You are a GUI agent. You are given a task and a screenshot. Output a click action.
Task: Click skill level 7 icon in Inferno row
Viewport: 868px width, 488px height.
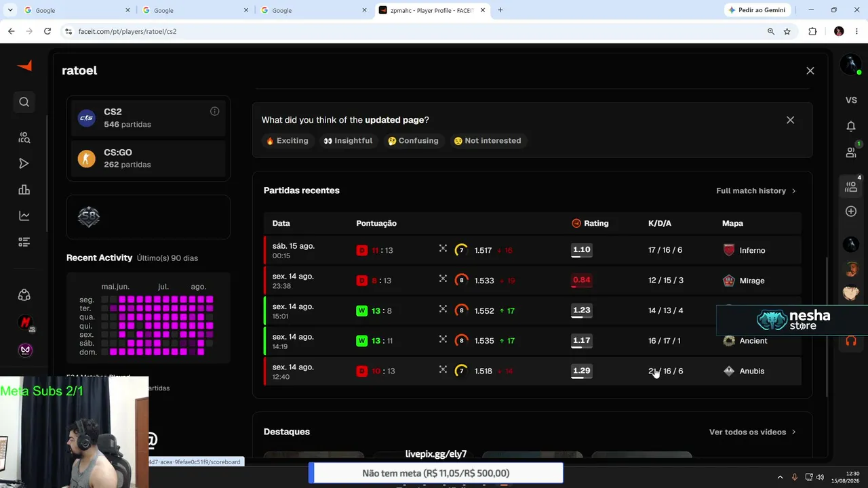pyautogui.click(x=461, y=250)
